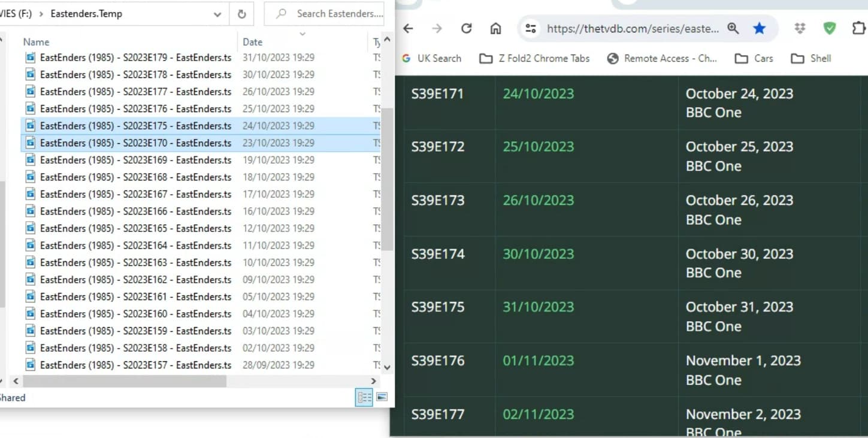868x438 pixels.
Task: Open the Shell bookmark folder
Action: (811, 58)
